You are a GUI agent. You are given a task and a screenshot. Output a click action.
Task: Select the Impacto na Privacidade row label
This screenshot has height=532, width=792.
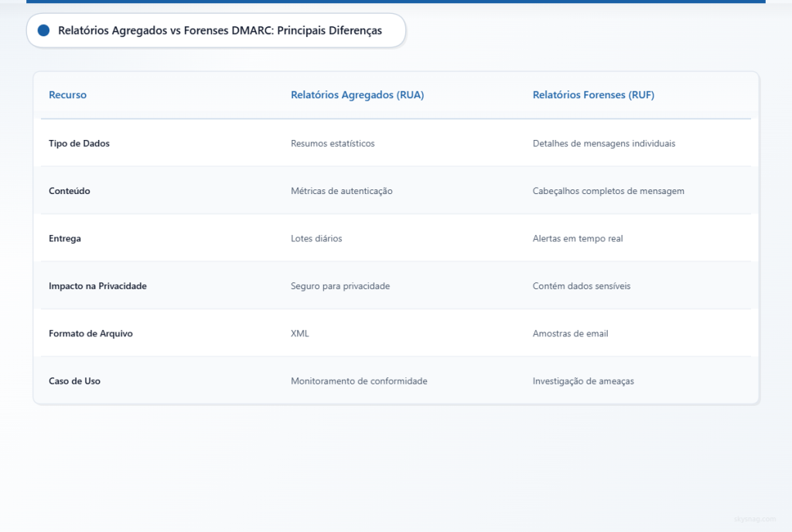coord(97,285)
